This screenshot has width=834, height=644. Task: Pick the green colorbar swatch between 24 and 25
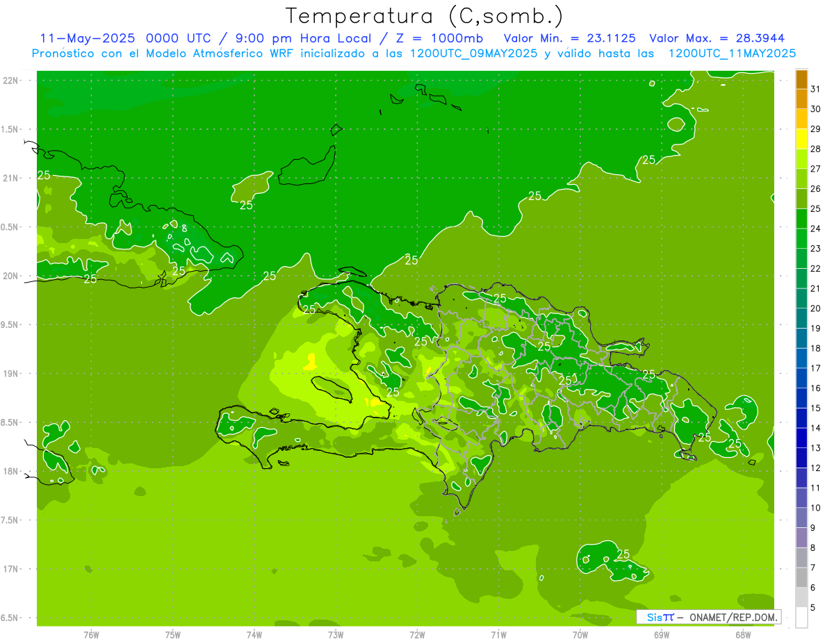click(x=801, y=218)
